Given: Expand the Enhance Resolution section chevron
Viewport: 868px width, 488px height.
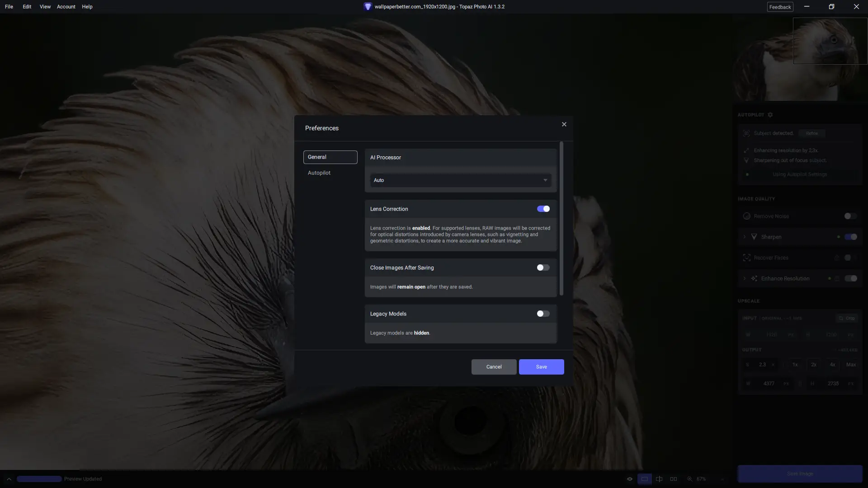Looking at the screenshot, I should (745, 278).
